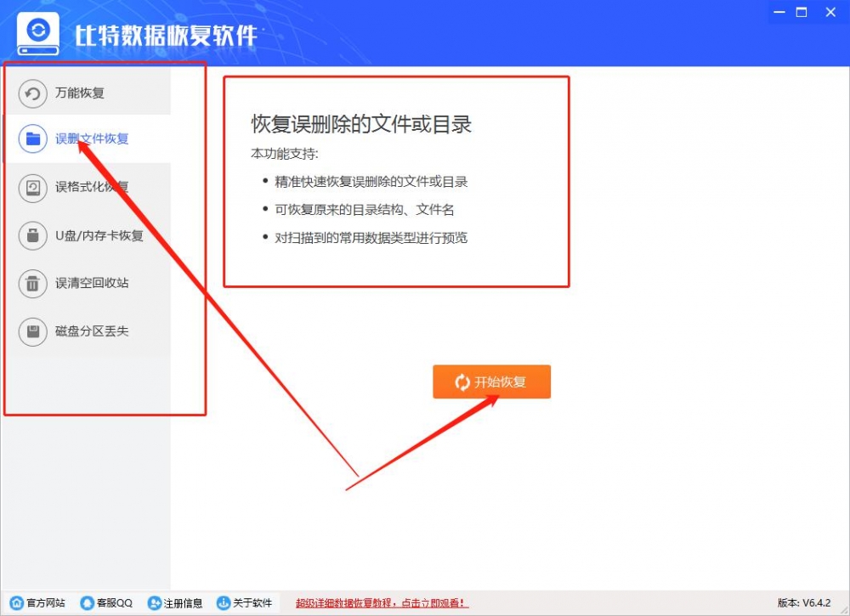Click the folder icon for 误删文件恢复

pos(32,138)
